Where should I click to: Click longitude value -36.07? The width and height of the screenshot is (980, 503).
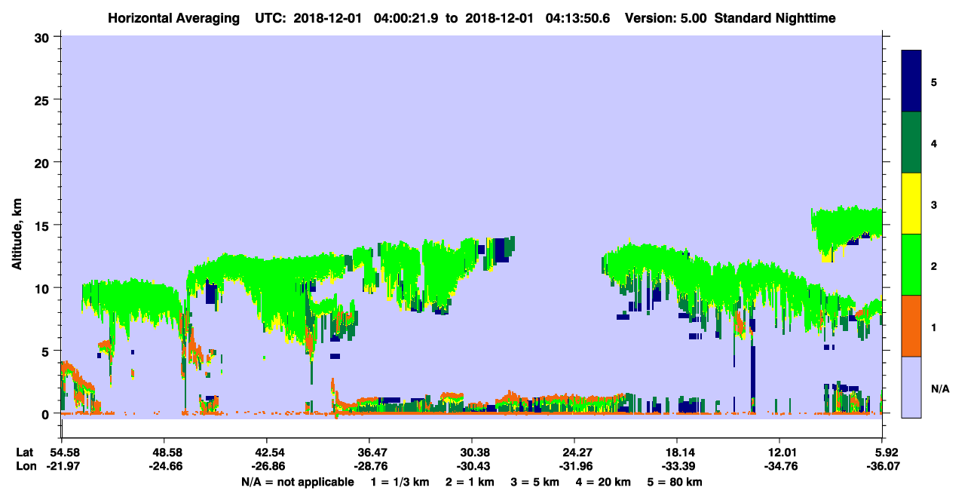click(882, 466)
